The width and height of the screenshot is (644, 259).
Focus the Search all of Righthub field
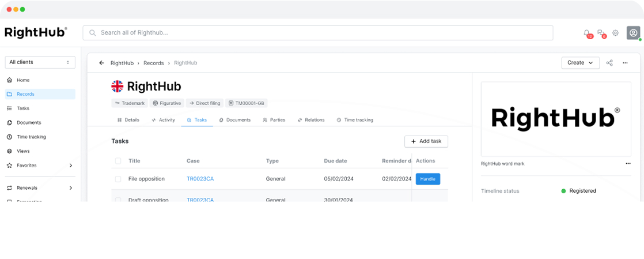tap(318, 33)
